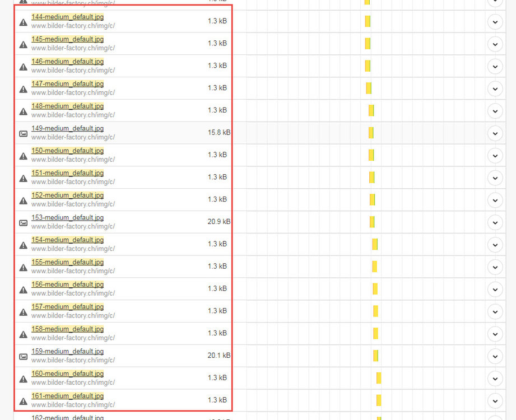This screenshot has height=420, width=516.
Task: Open the 150-medium_default.jpg link
Action: [x=67, y=151]
